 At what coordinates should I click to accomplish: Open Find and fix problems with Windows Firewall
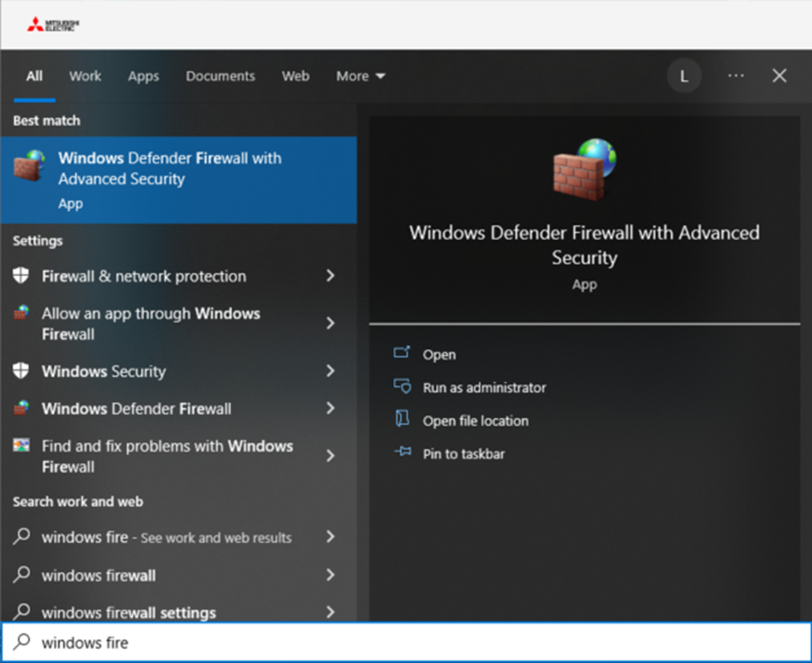tap(179, 456)
